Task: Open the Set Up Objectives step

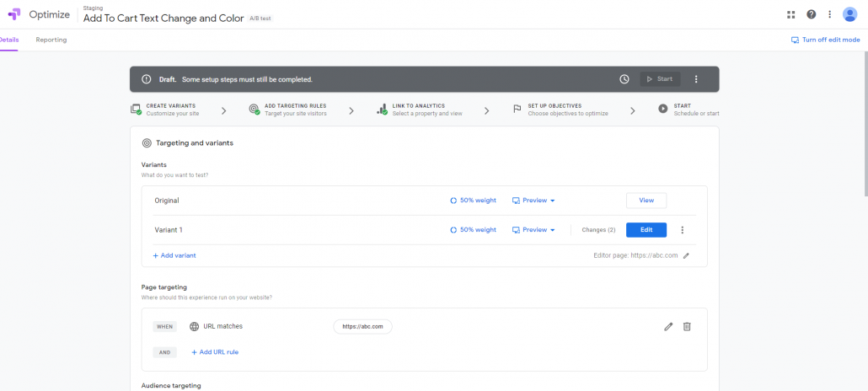Action: tap(560, 109)
